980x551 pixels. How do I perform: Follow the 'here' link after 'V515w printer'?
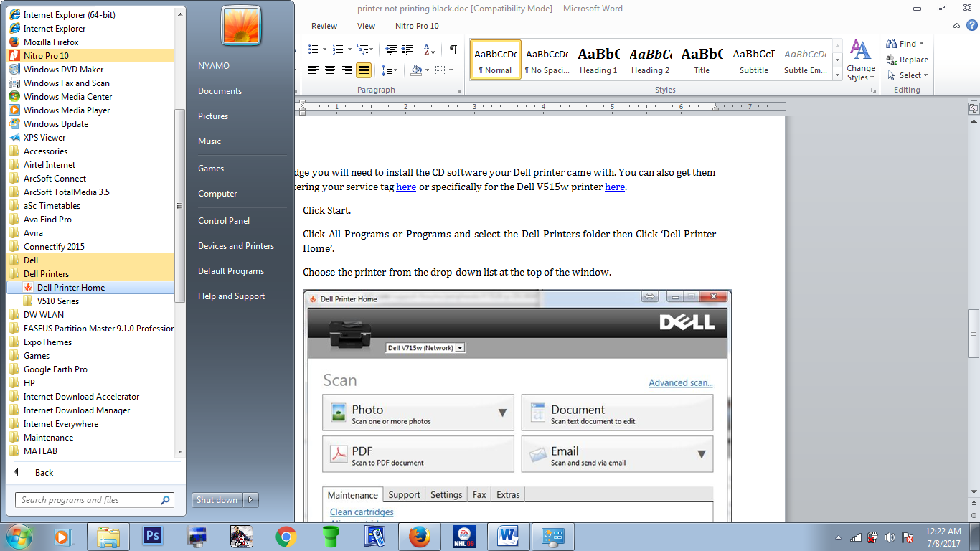coord(615,187)
